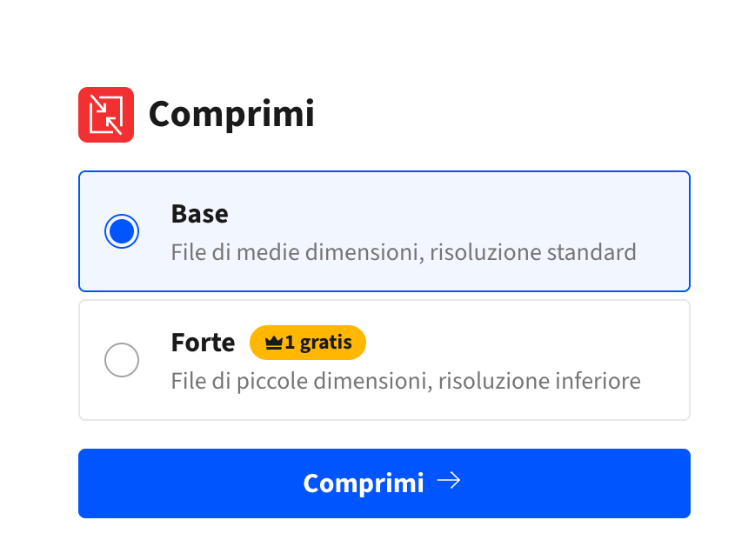Click the "Base" option title

click(199, 214)
